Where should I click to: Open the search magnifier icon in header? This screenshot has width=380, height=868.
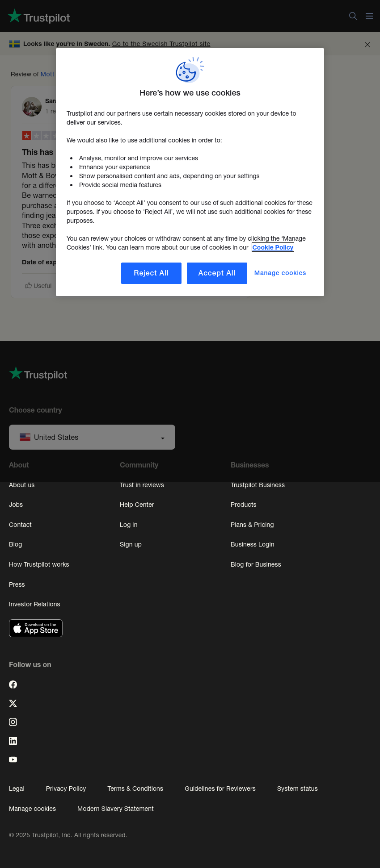[x=353, y=16]
